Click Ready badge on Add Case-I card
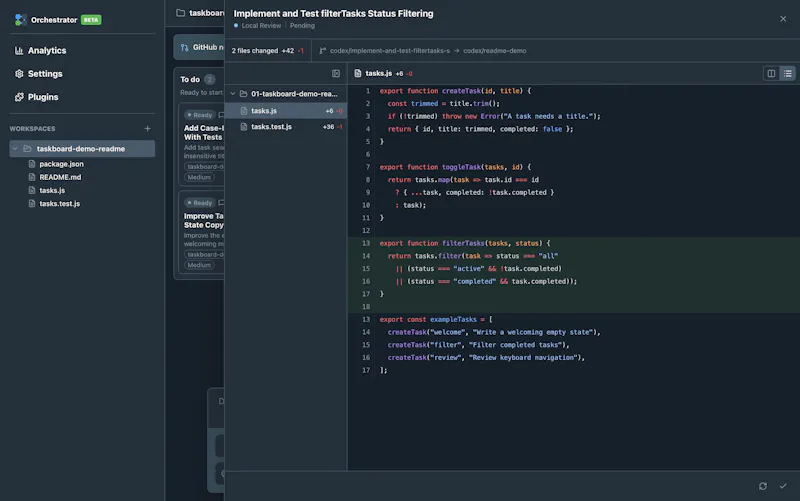800x501 pixels. [x=199, y=115]
